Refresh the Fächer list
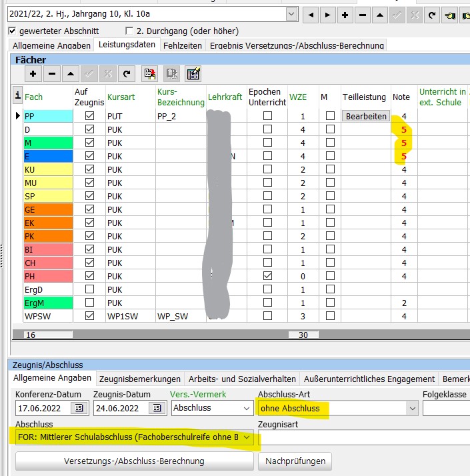This screenshot has height=476, width=470. pyautogui.click(x=127, y=74)
